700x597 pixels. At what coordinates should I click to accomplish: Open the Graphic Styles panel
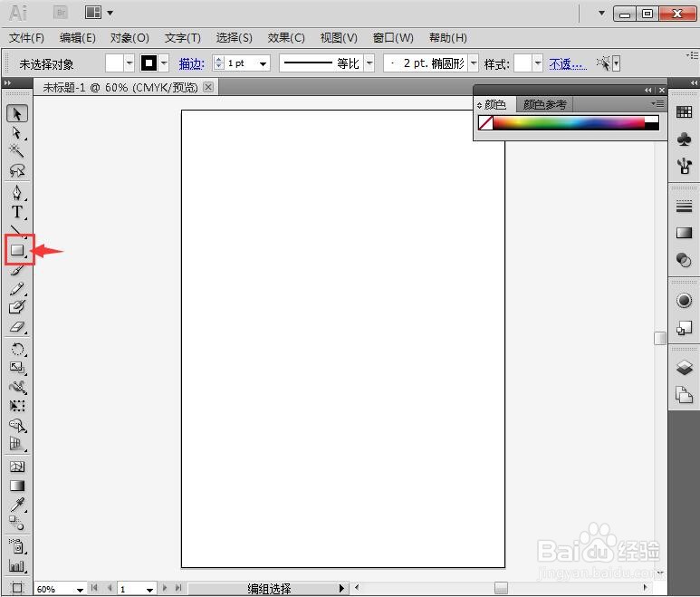(x=684, y=328)
